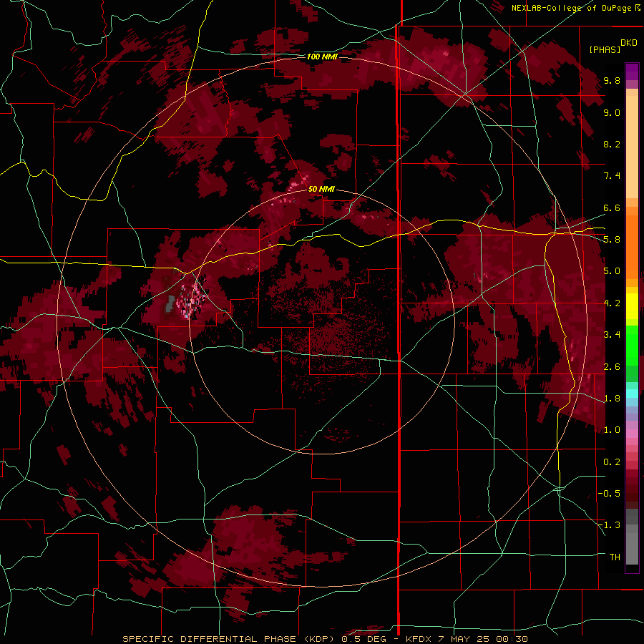The width and height of the screenshot is (644, 644).
Task: Select the 1.8 scale label
Action: pos(612,399)
